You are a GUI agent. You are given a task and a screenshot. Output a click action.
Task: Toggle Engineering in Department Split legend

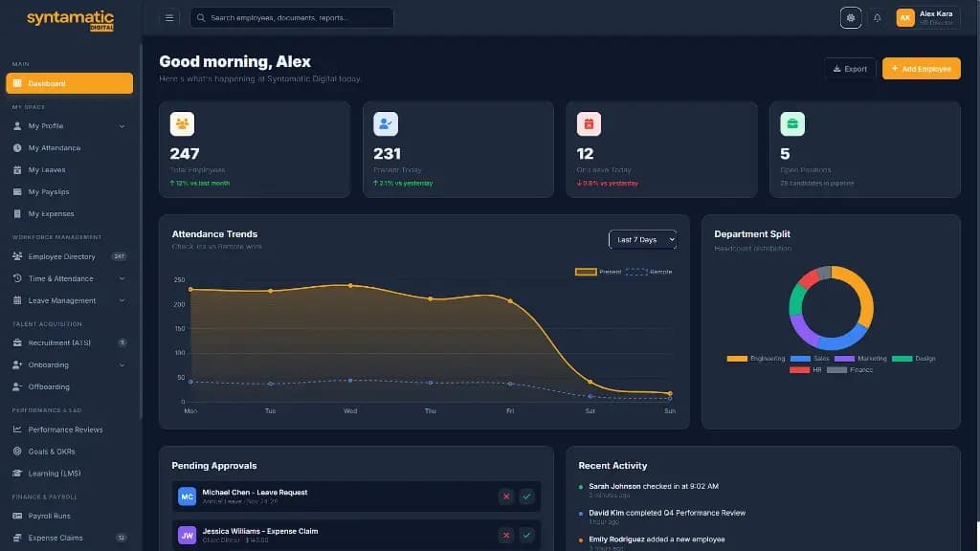tap(756, 359)
